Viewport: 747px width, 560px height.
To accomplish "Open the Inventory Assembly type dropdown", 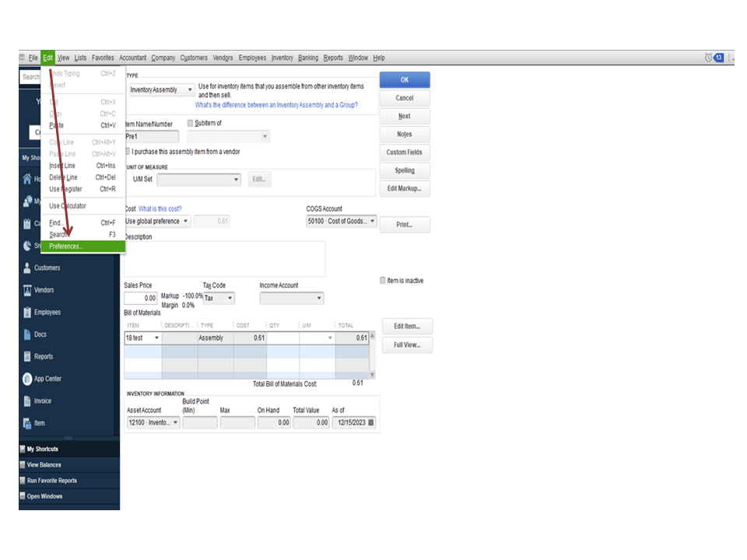I will 190,89.
